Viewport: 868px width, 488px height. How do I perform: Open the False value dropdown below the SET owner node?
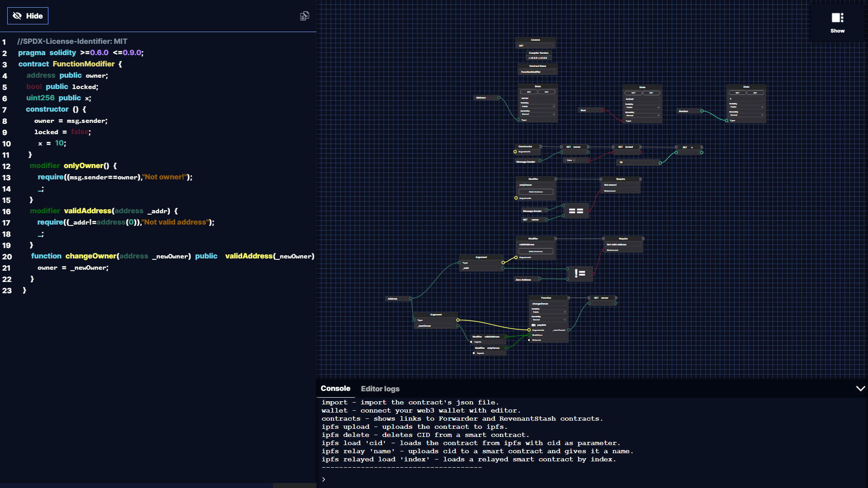(571, 160)
